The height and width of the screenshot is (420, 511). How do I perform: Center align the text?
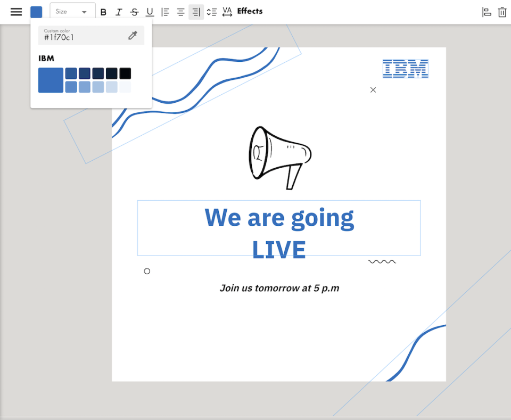click(180, 12)
